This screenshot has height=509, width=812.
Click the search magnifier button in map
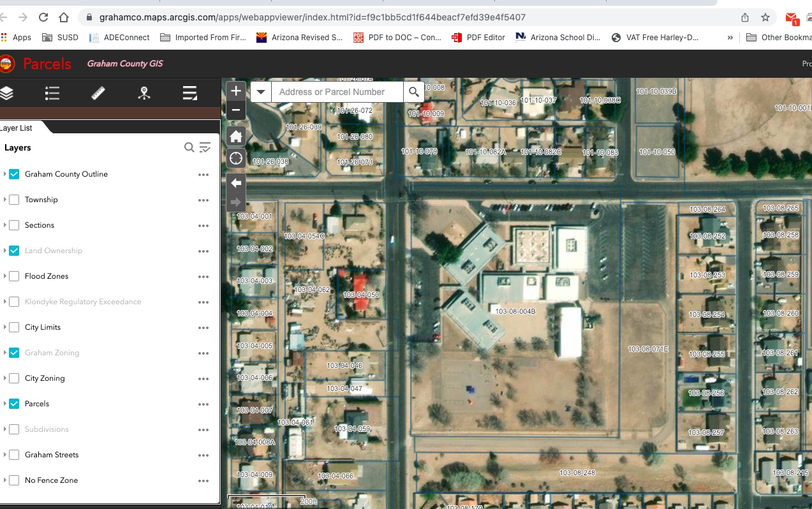(x=414, y=92)
